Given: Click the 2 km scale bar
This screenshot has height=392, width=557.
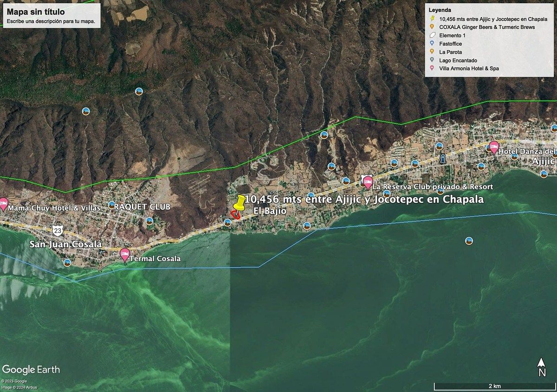Looking at the screenshot, I should (494, 386).
